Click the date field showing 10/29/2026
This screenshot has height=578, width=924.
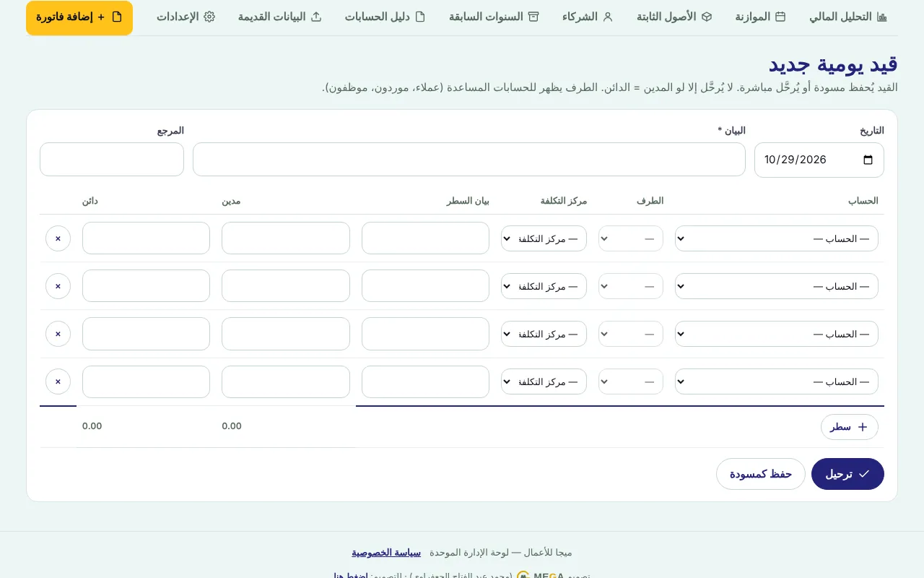(x=819, y=160)
